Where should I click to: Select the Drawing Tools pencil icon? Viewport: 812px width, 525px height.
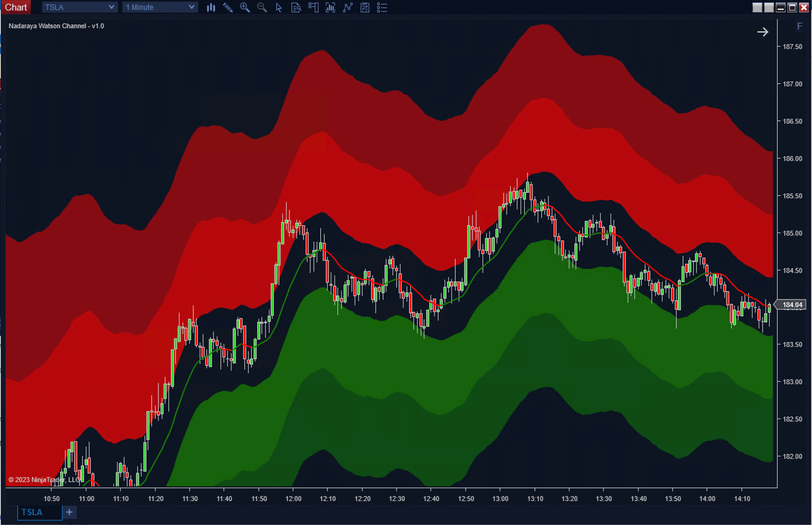click(x=228, y=7)
